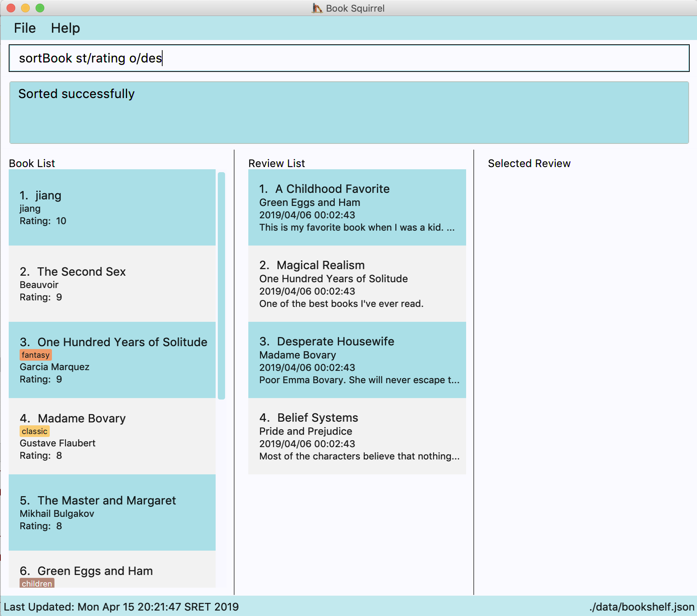Click the Review List heading
Screen dimensions: 697x616
coord(277,163)
